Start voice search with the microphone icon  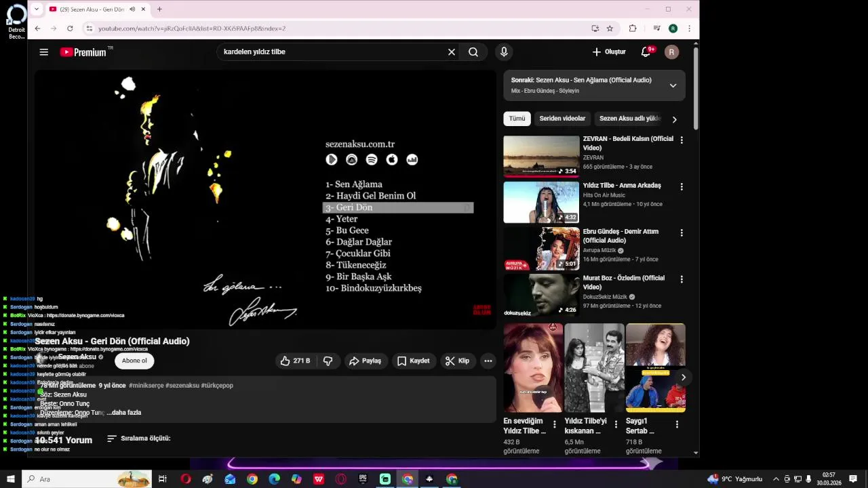[x=504, y=52]
